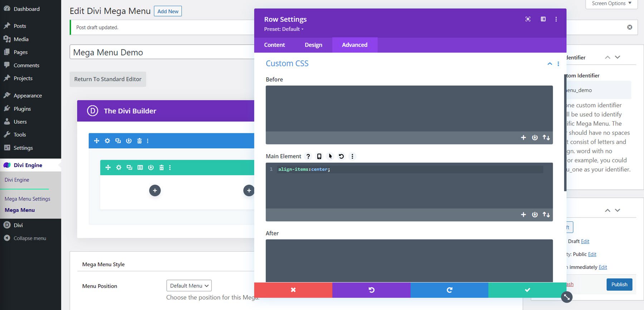Duplicate section via blue bar clone icon

pos(118,141)
